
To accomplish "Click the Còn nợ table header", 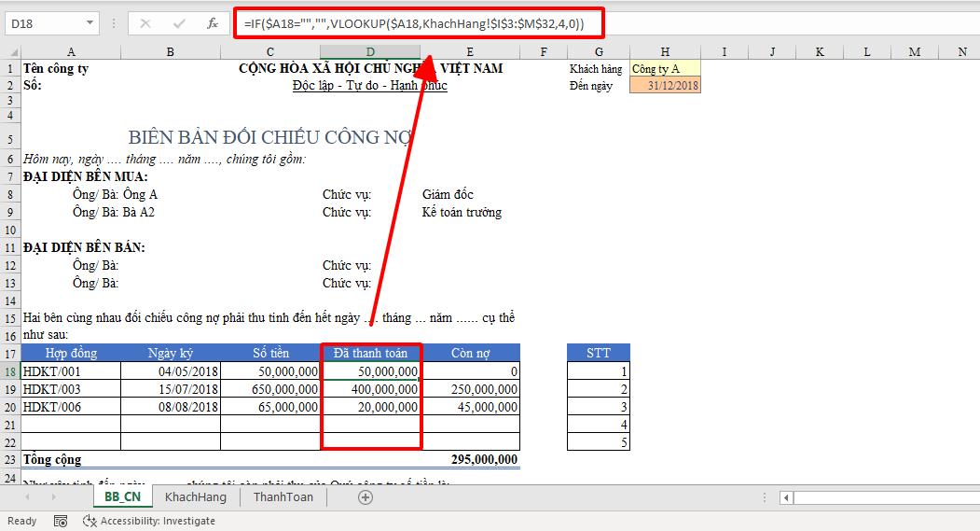I will tap(470, 354).
